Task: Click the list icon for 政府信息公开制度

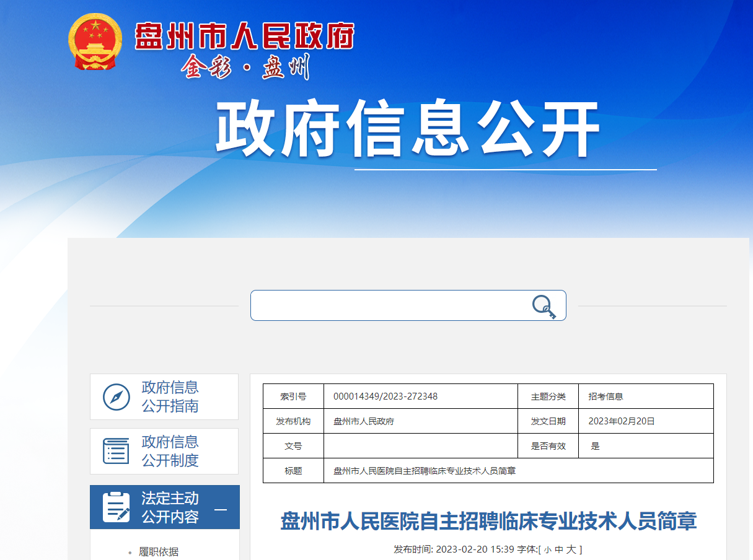Action: click(116, 451)
